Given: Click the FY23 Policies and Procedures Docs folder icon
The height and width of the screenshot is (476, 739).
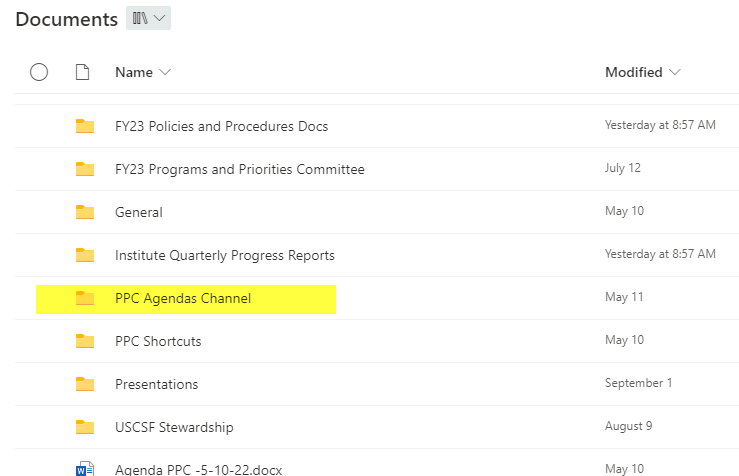Looking at the screenshot, I should tap(85, 126).
